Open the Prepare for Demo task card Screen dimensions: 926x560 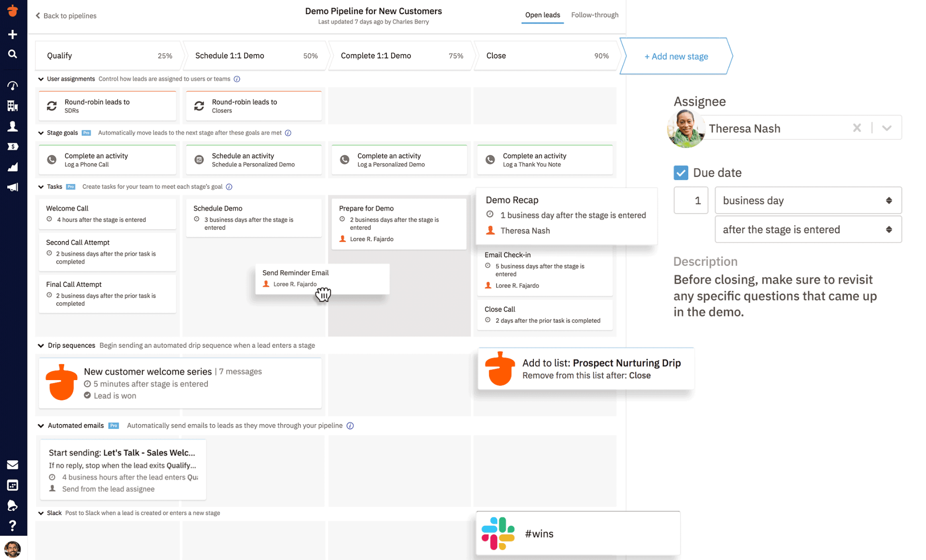pyautogui.click(x=399, y=223)
